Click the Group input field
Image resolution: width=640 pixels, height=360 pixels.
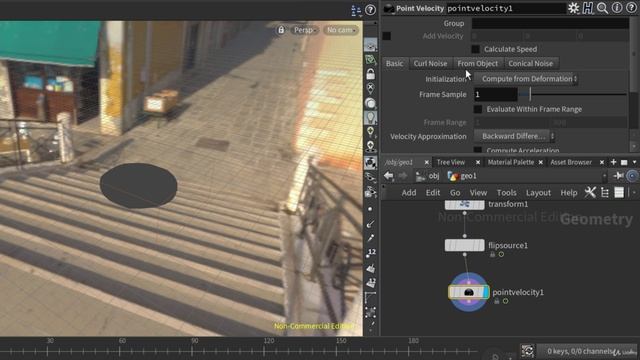pos(550,23)
